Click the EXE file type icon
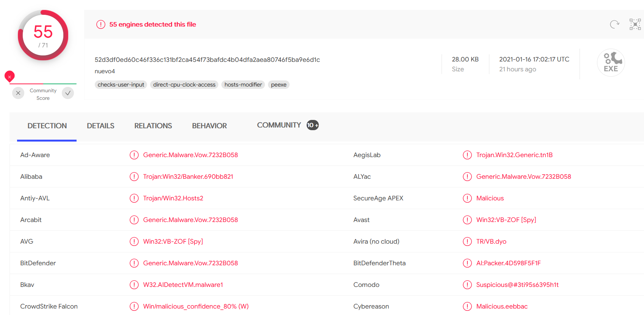Viewport: 644px width, 315px height. tap(611, 63)
